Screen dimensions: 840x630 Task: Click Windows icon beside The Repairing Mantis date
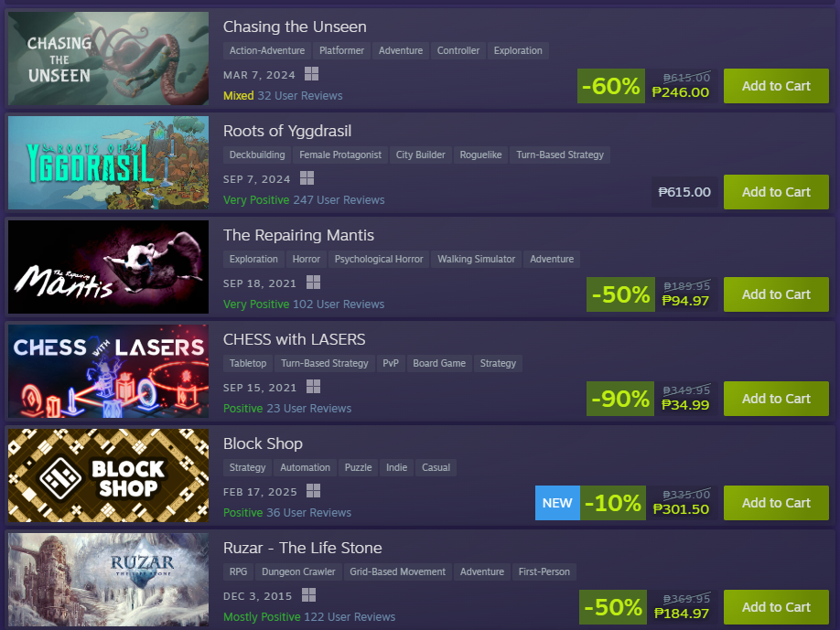(x=313, y=282)
